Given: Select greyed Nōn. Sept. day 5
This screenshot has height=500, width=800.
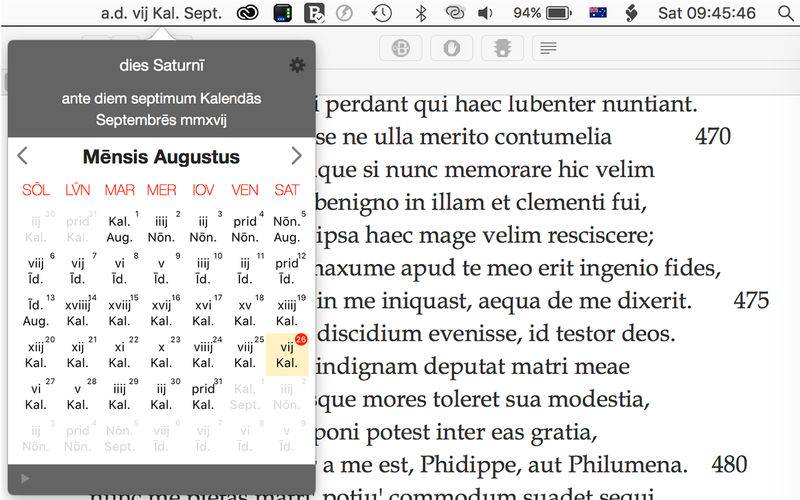Looking at the screenshot, I should click(119, 438).
